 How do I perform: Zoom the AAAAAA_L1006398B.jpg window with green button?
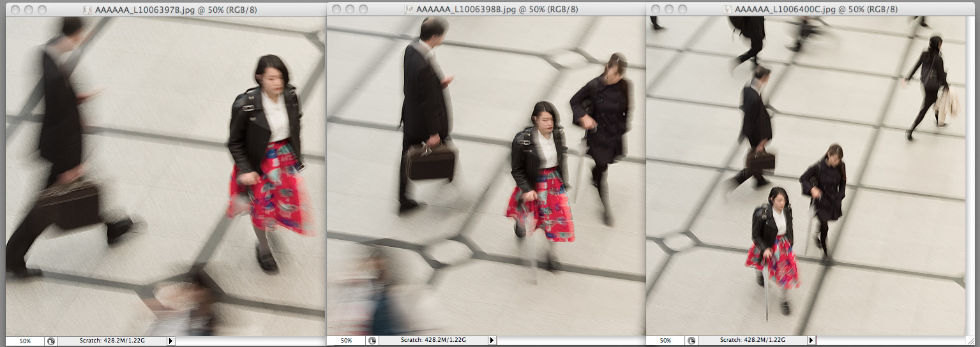click(363, 10)
